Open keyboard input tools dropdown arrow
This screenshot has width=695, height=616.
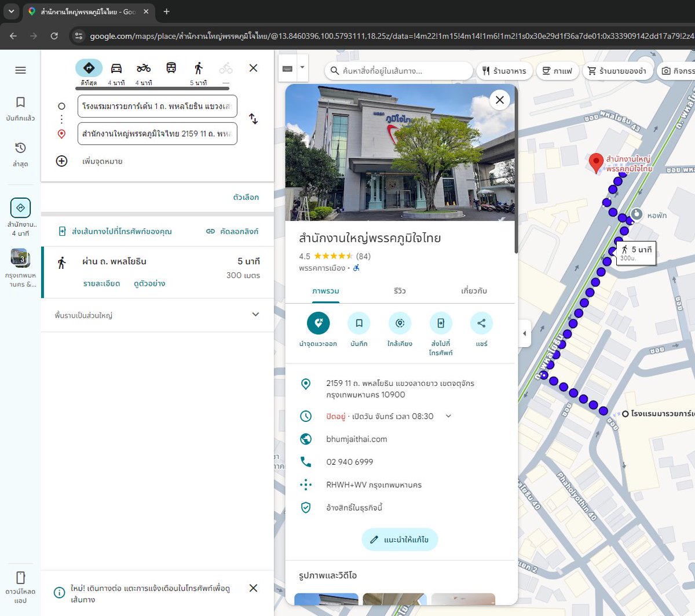[302, 67]
